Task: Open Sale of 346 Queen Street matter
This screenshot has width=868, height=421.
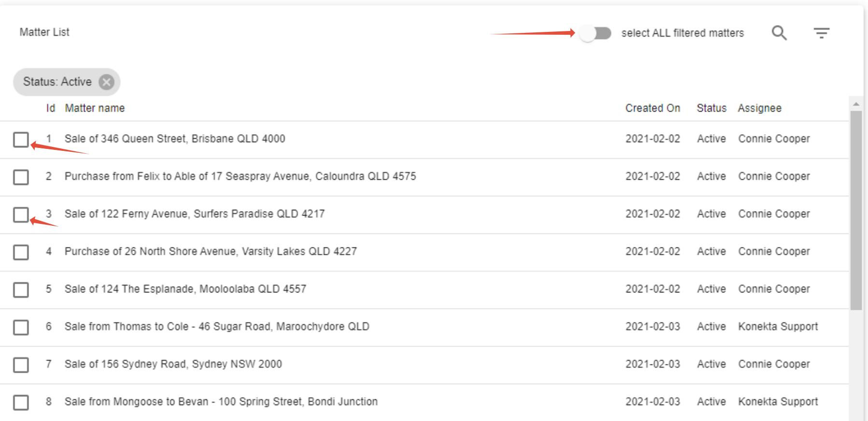Action: coord(175,139)
